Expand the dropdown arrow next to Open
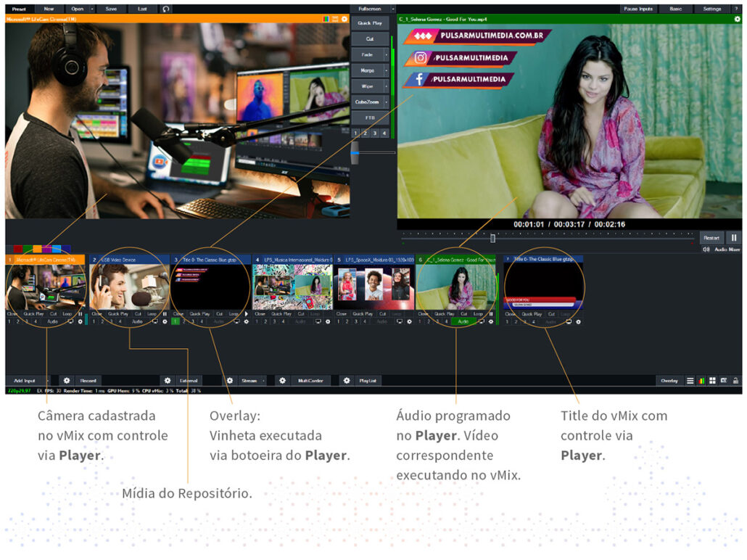Viewport: 747px width, 560px height. [91, 9]
